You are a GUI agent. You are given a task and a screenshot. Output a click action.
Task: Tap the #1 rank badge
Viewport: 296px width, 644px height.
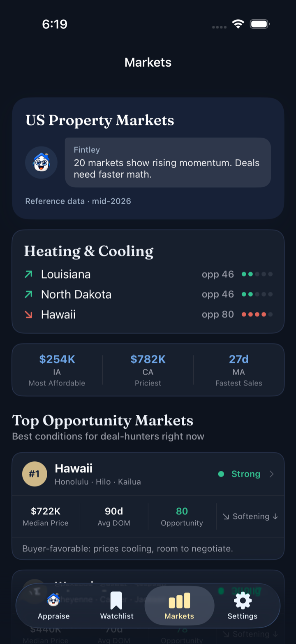[x=35, y=474]
